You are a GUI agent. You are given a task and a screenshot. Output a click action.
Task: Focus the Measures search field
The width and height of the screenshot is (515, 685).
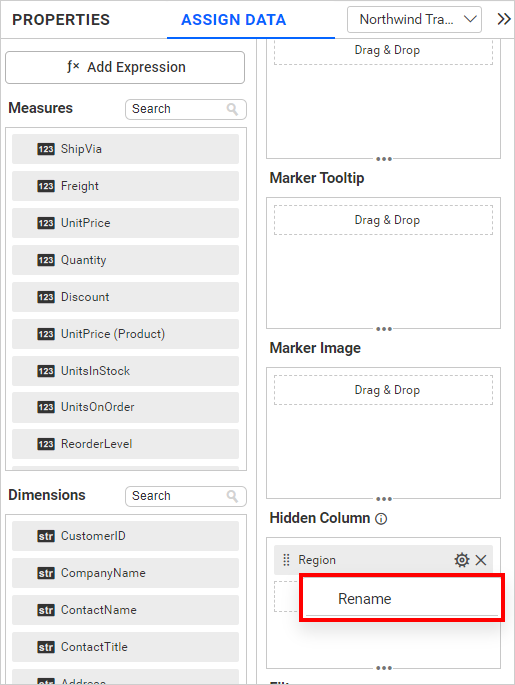coord(186,109)
